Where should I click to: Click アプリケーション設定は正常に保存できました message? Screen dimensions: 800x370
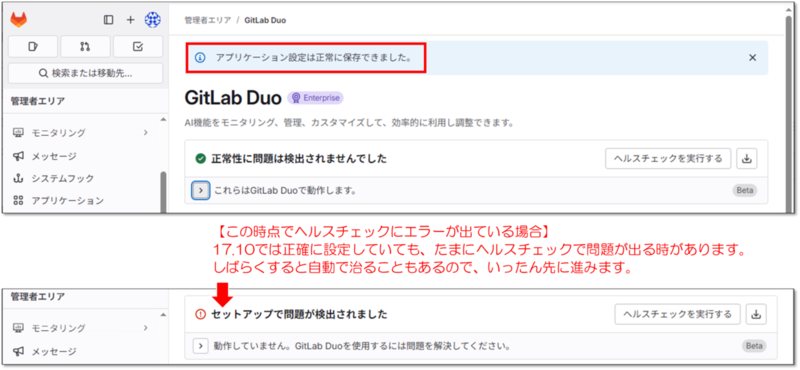[x=313, y=58]
